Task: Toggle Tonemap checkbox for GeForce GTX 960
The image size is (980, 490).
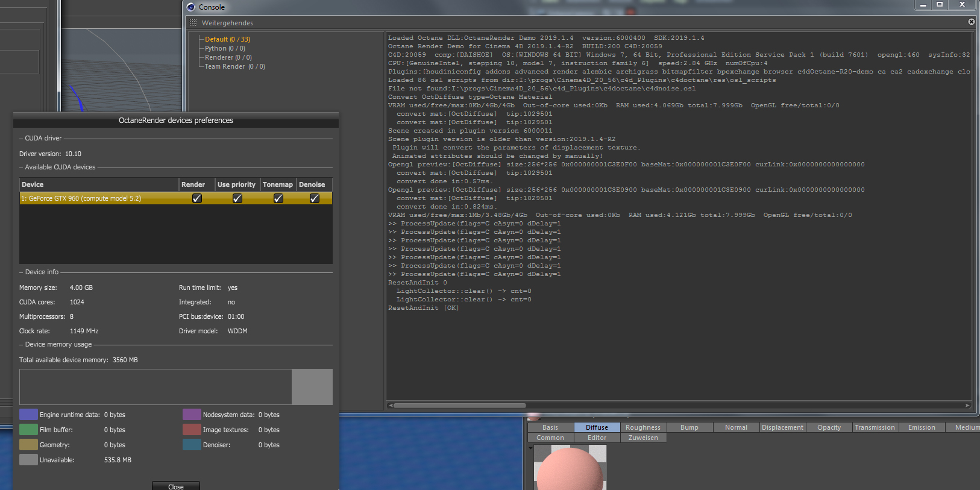Action: click(x=278, y=198)
